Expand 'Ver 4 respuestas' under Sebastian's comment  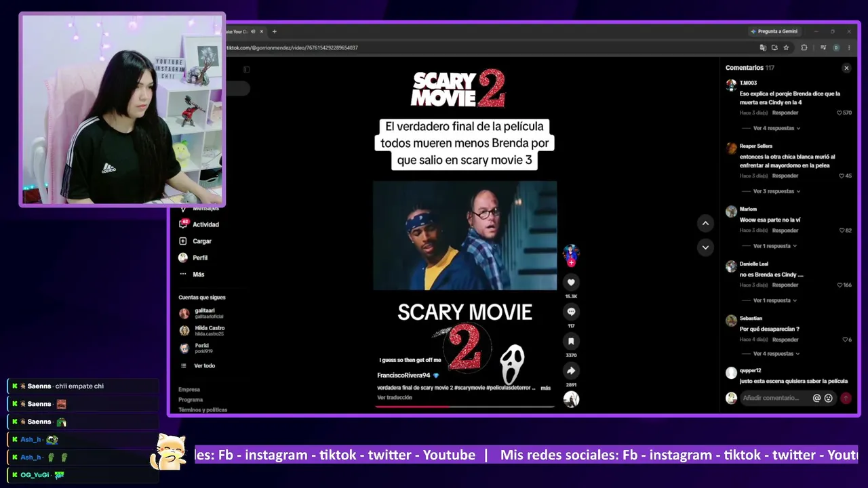[776, 354]
